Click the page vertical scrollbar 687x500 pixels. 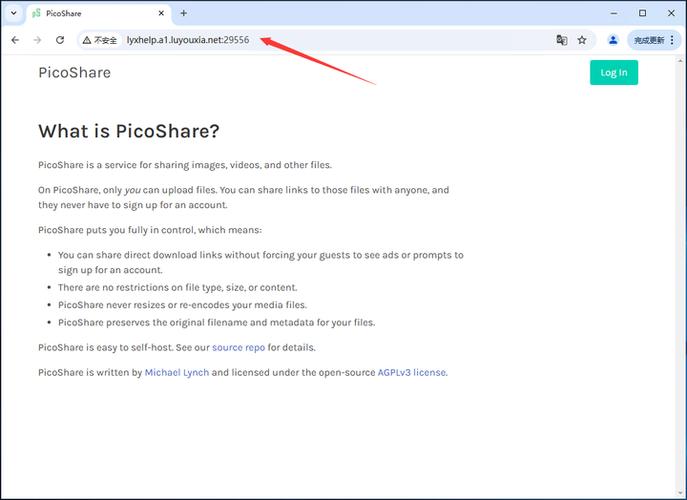coord(682,276)
